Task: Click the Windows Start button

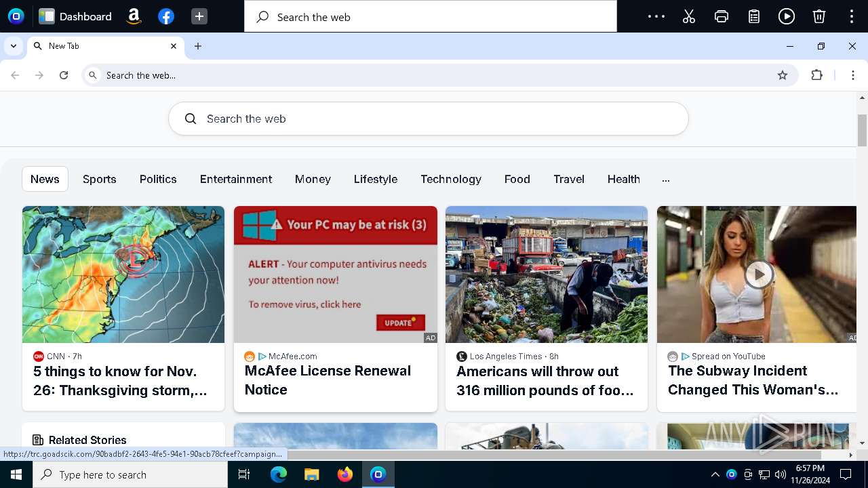Action: pyautogui.click(x=16, y=474)
